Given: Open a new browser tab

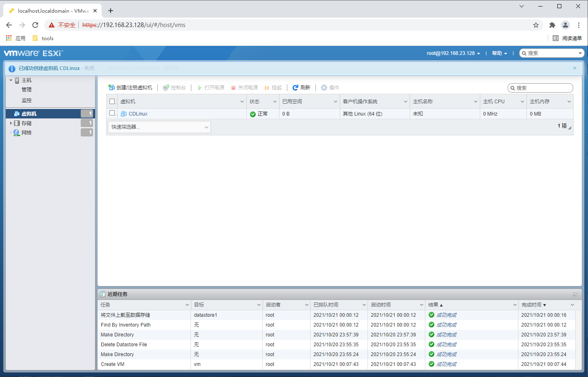Looking at the screenshot, I should tap(111, 11).
